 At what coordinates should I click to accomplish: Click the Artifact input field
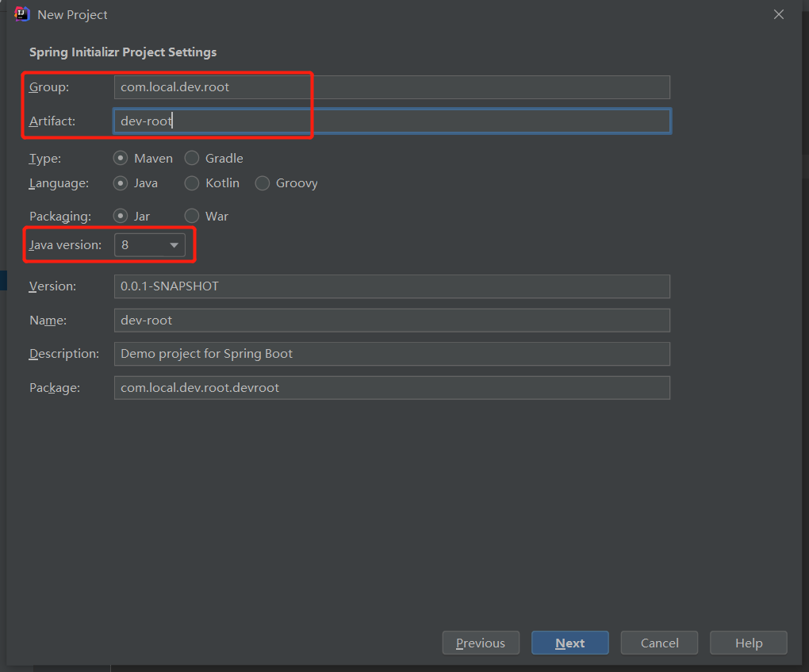click(392, 121)
